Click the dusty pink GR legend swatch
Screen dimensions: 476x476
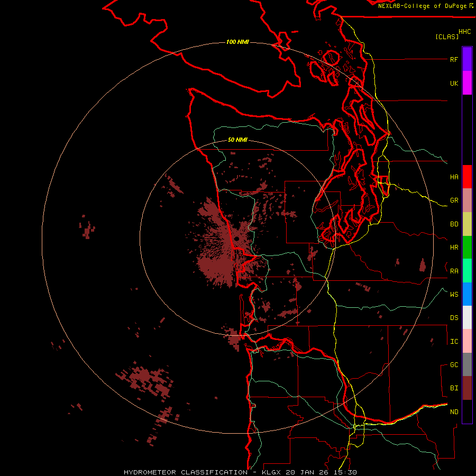(467, 200)
